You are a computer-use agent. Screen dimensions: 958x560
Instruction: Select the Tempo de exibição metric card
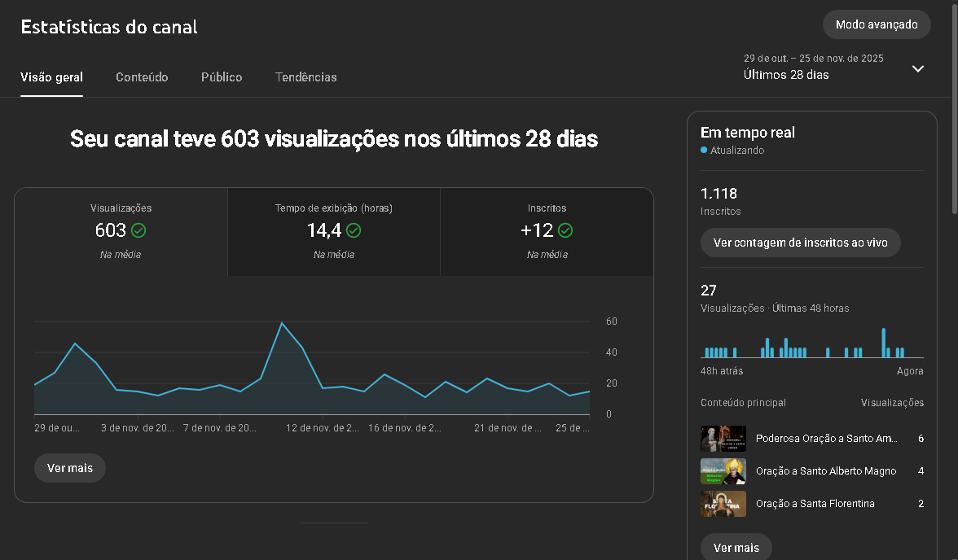[x=334, y=231]
